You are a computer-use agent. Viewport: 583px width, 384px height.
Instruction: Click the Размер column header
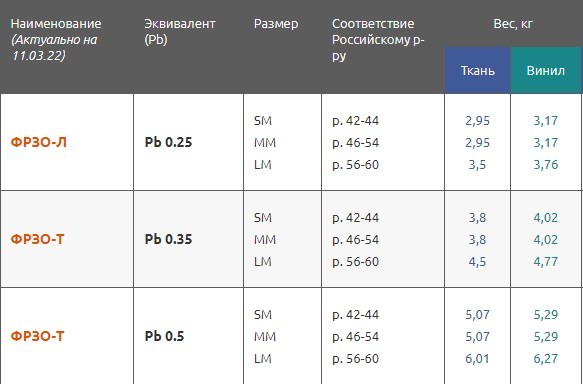[x=276, y=24]
